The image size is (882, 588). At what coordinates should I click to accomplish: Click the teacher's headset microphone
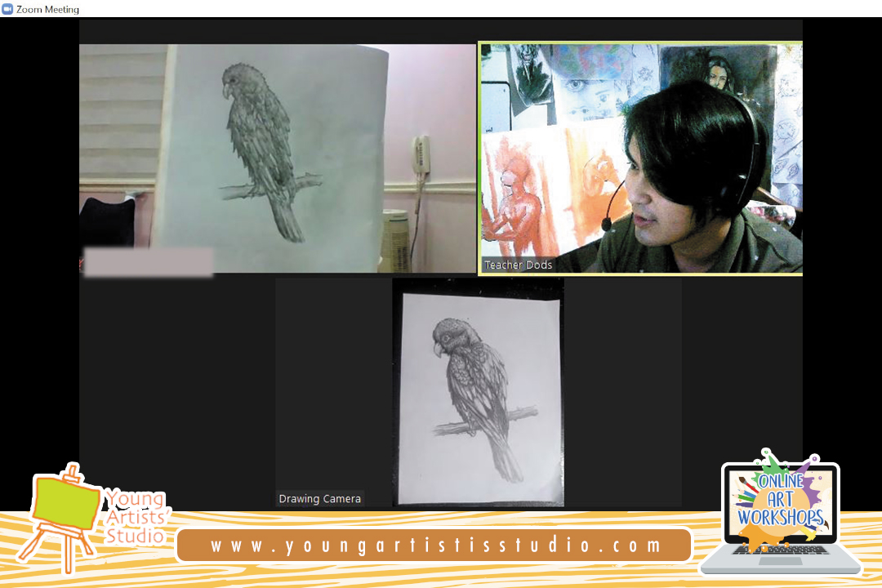(x=607, y=223)
